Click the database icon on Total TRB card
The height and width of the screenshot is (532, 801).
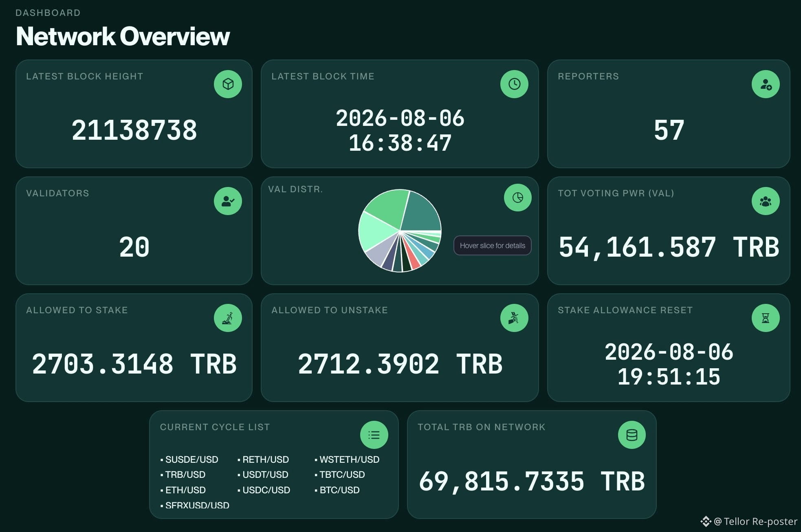(632, 435)
